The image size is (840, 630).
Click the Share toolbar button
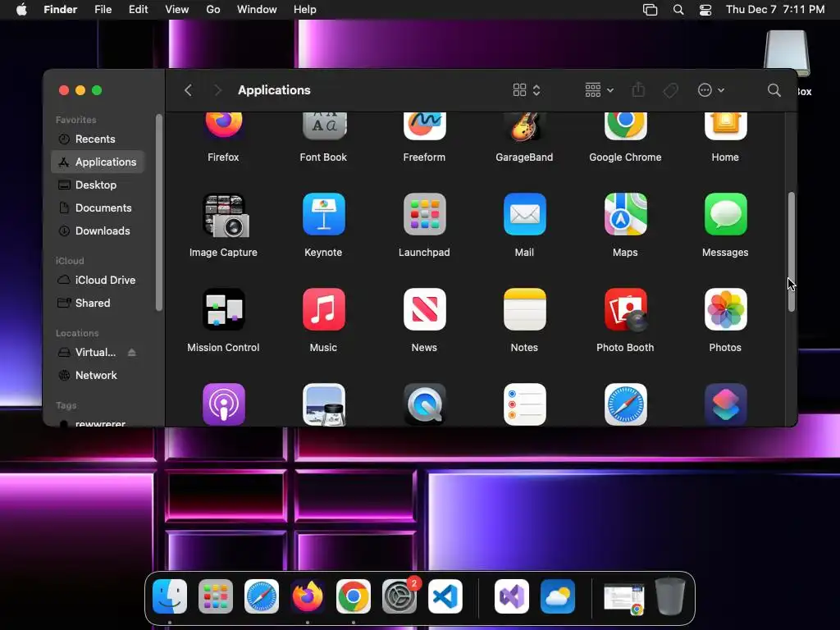tap(638, 90)
